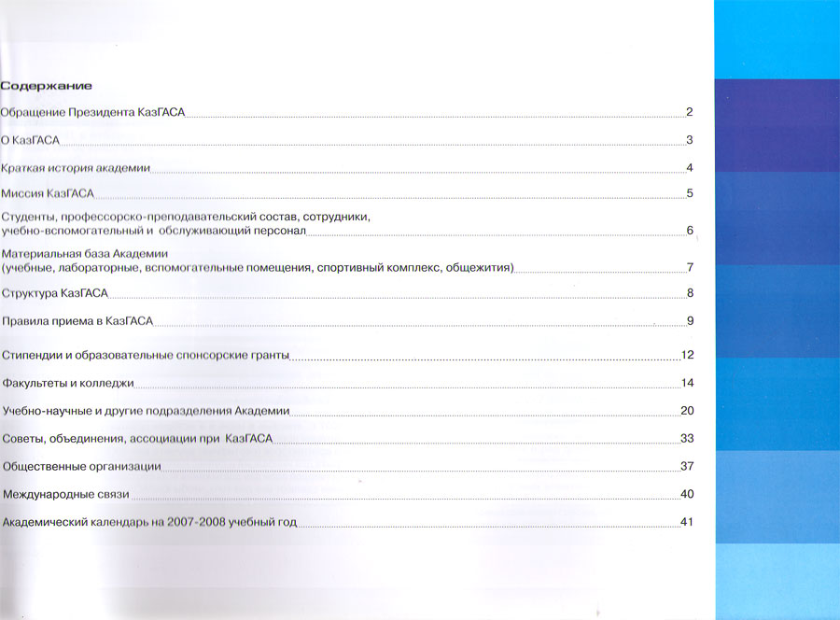Click page number 40
This screenshot has height=620, width=840.
pos(687,494)
